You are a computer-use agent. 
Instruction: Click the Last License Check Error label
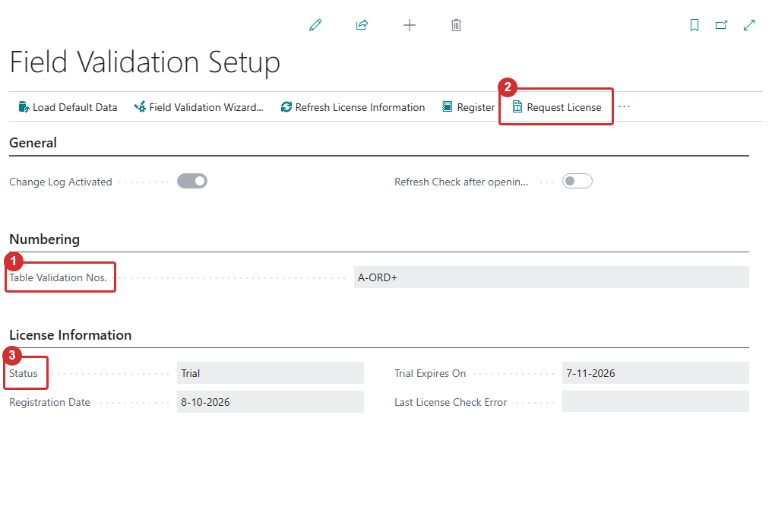(451, 403)
